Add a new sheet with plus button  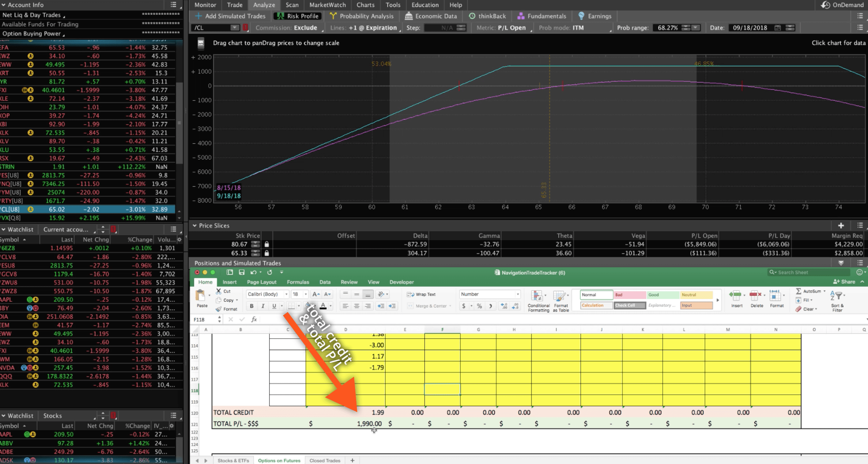tap(352, 460)
